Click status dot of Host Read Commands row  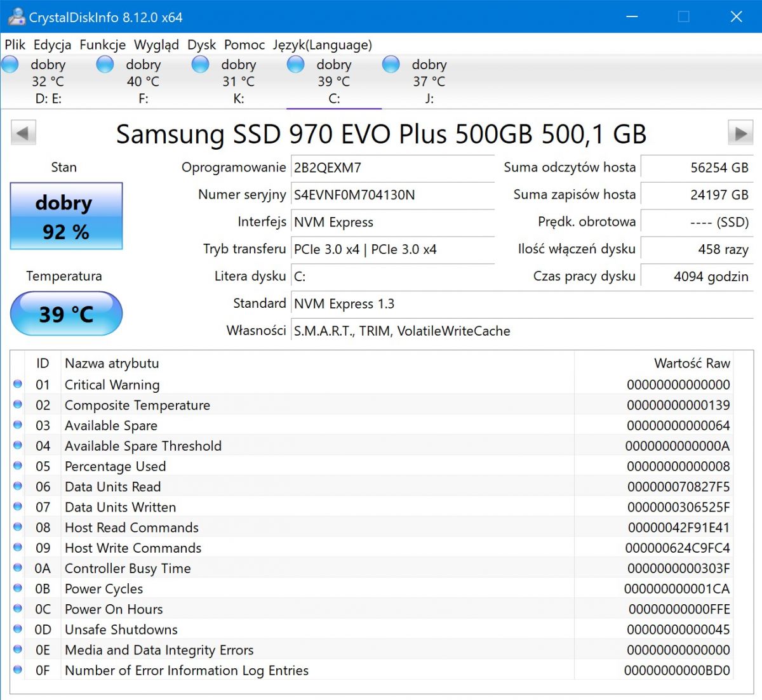18,527
